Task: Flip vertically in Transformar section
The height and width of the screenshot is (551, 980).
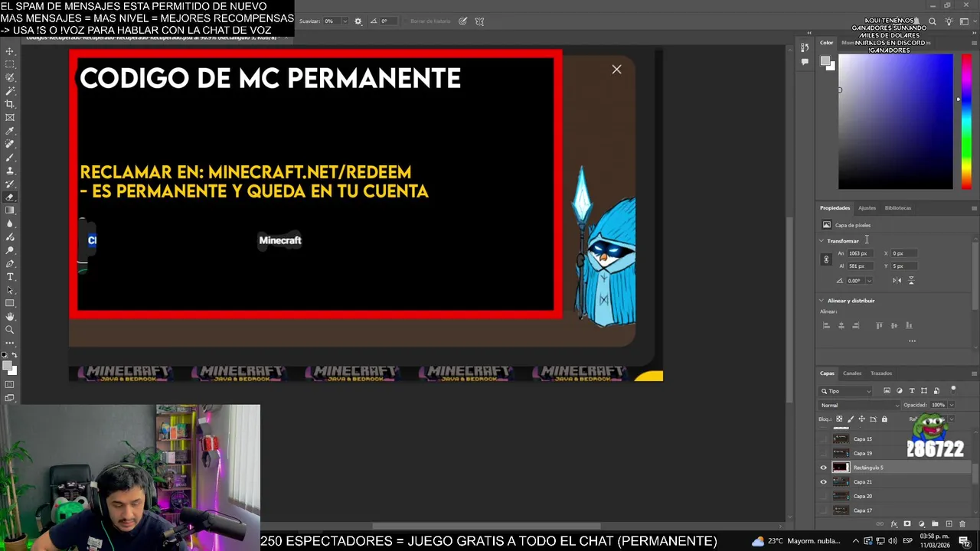Action: click(x=911, y=280)
